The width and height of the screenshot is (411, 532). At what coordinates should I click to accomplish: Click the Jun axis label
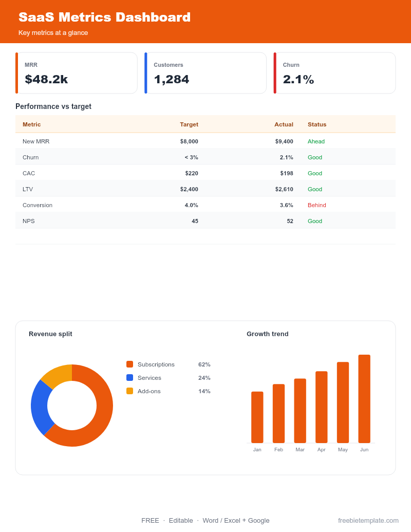pos(364,450)
